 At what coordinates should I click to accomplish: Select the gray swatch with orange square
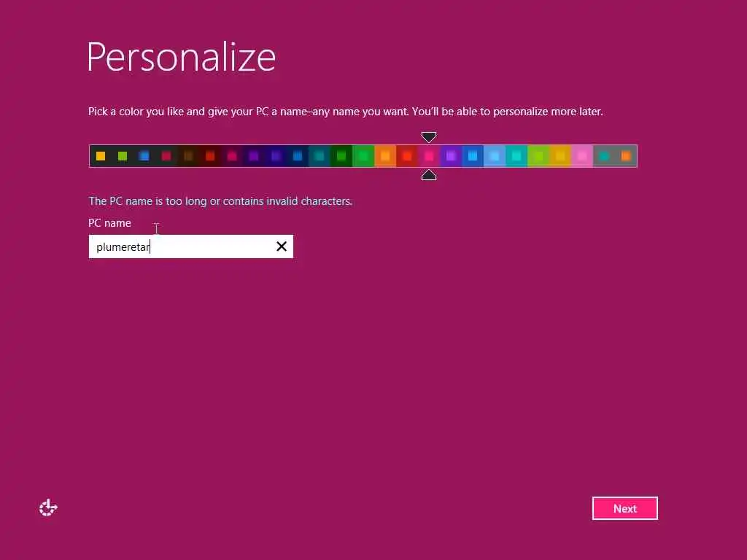click(x=626, y=156)
